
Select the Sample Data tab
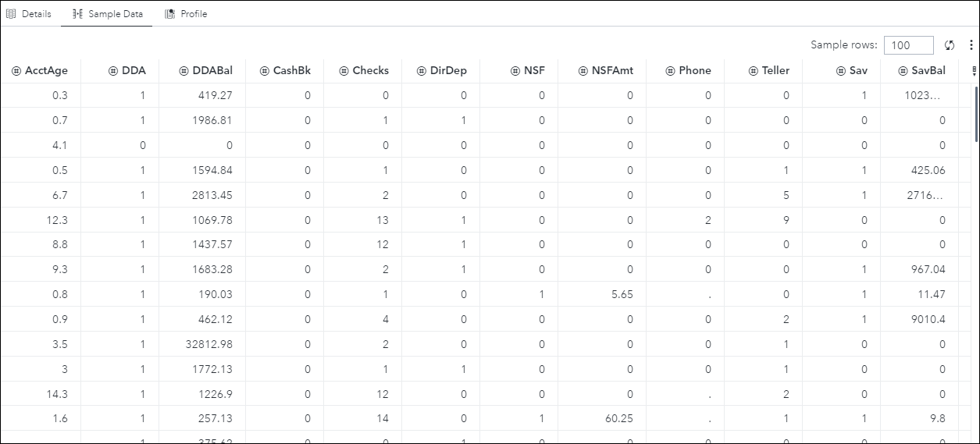coord(107,14)
